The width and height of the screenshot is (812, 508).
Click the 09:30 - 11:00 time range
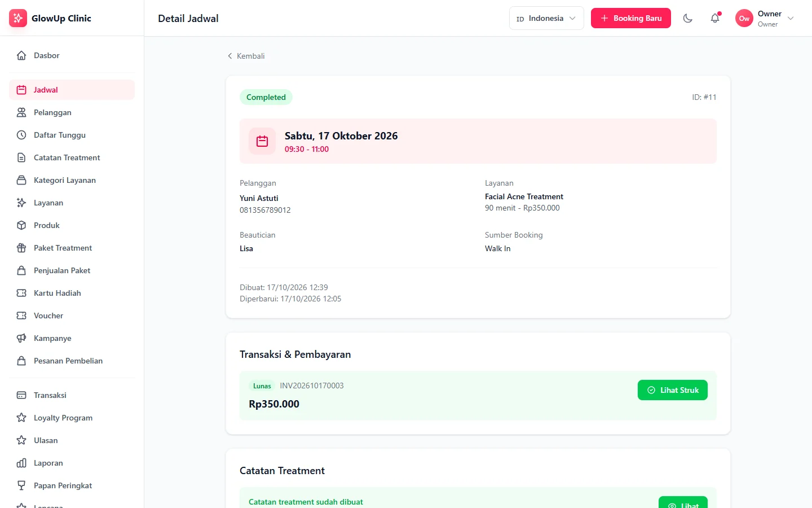pyautogui.click(x=307, y=149)
